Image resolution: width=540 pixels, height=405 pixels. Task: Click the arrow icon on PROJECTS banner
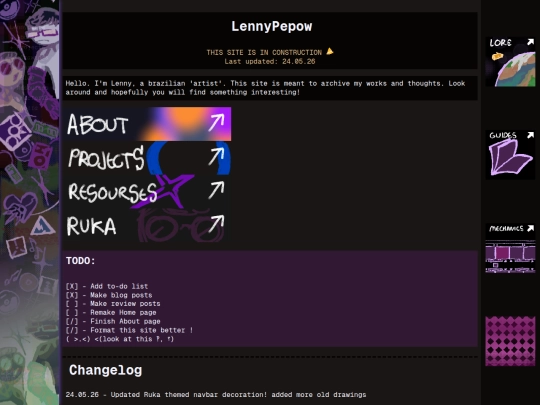click(x=216, y=157)
